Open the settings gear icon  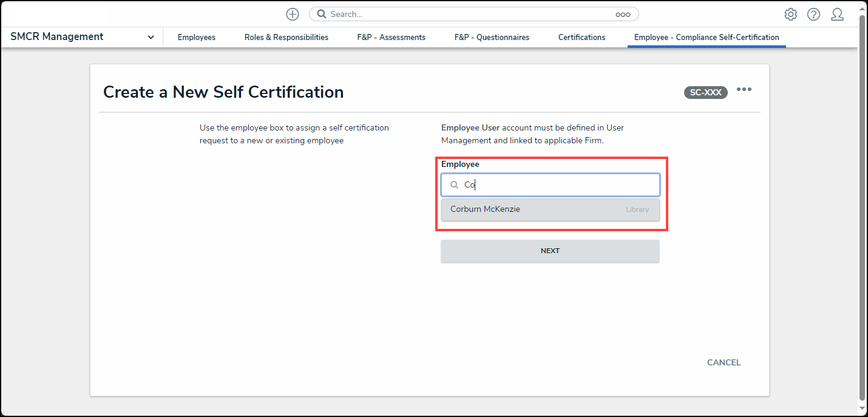pos(790,14)
